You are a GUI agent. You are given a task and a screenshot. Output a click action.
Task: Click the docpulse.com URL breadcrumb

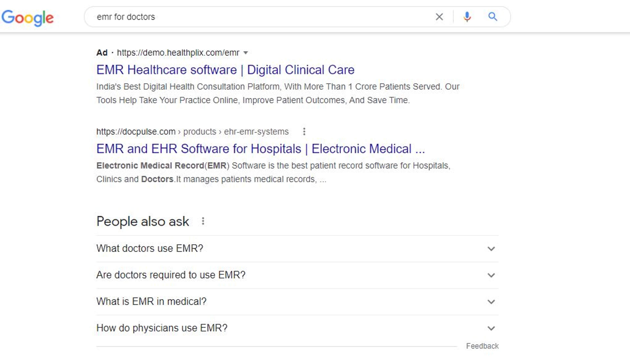tap(192, 132)
